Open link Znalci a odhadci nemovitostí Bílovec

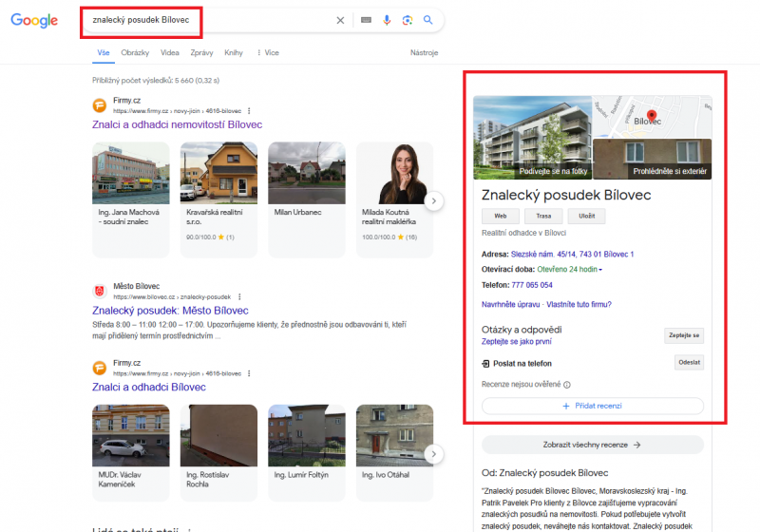[177, 124]
